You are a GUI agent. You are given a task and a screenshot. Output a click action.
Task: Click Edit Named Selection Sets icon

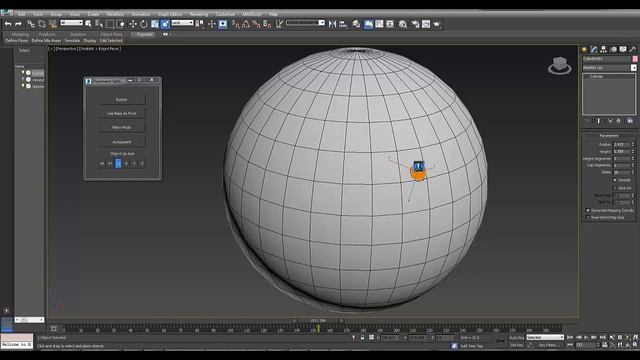(279, 24)
